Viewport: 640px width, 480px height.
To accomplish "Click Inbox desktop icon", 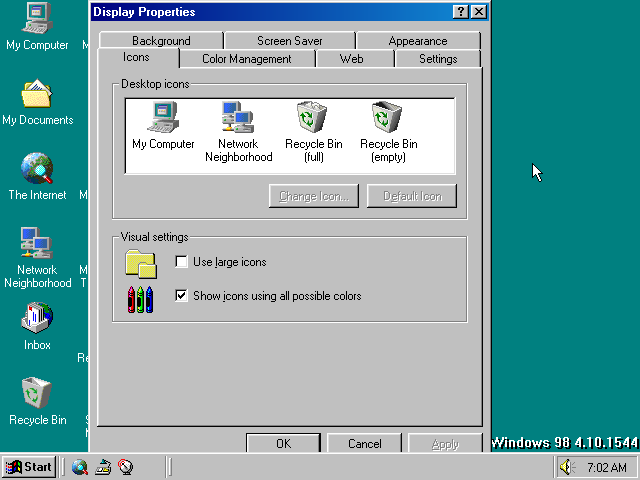I will [x=37, y=327].
